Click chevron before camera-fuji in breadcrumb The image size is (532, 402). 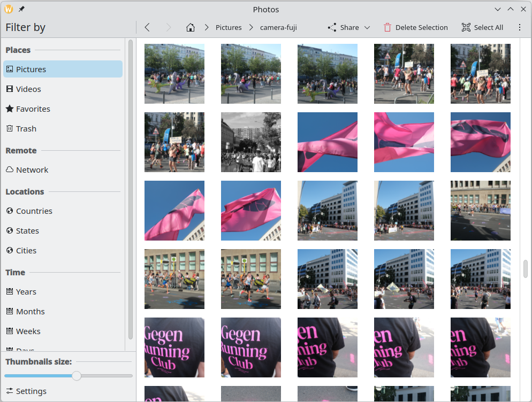click(251, 27)
